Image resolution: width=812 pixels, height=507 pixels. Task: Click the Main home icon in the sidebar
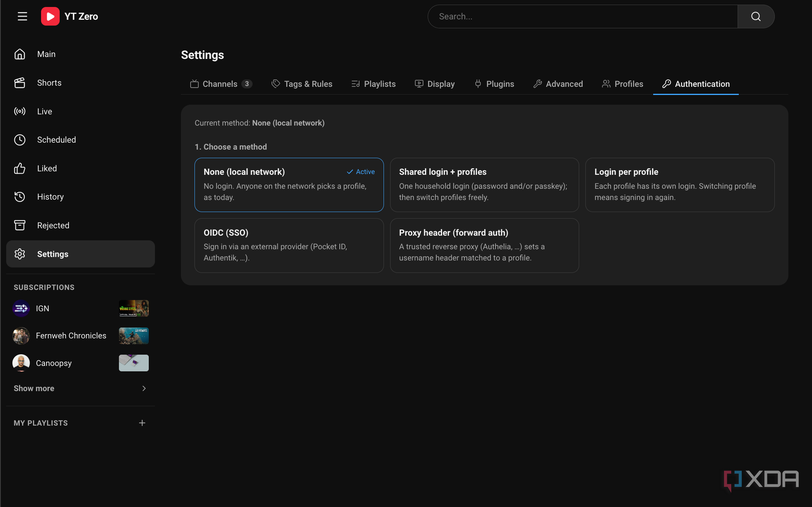coord(20,54)
